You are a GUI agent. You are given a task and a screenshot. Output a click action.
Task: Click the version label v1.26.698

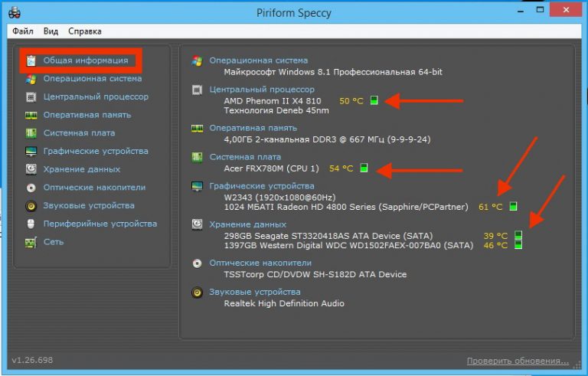pyautogui.click(x=32, y=360)
